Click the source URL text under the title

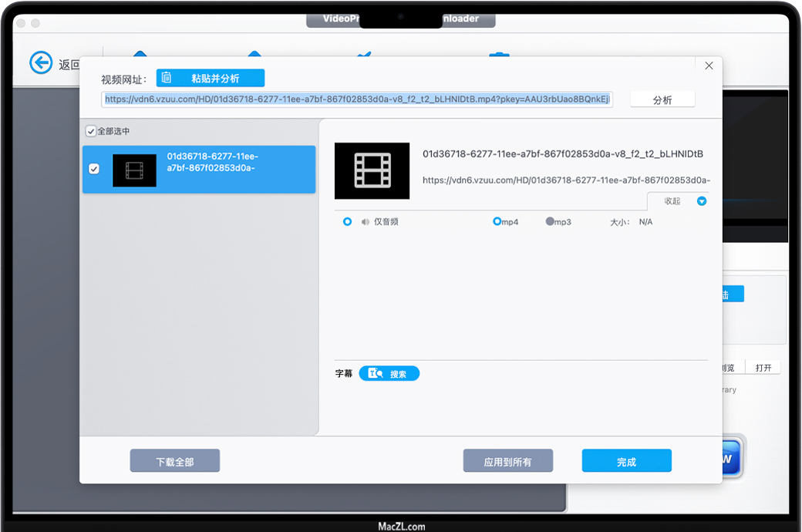point(566,180)
